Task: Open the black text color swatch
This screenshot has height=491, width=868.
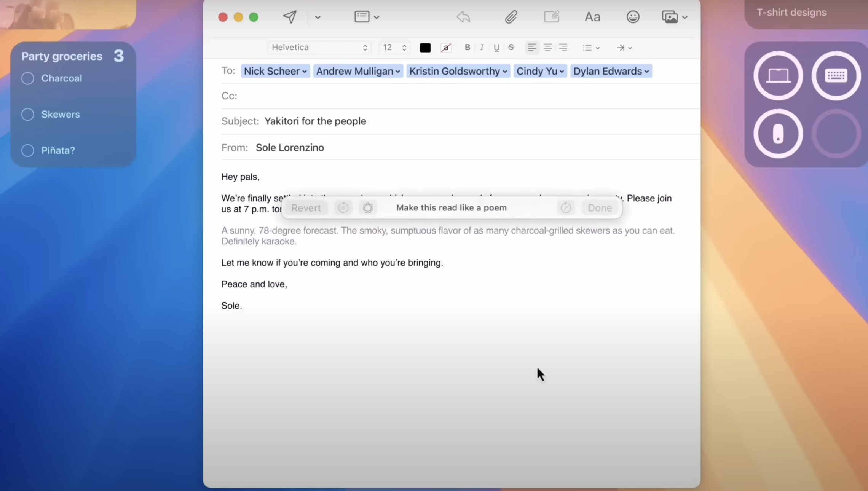Action: [x=425, y=48]
